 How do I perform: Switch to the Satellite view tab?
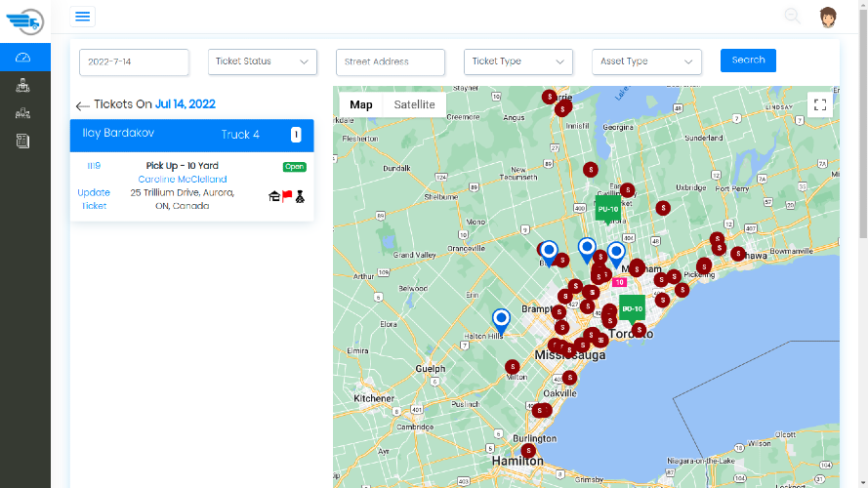point(414,104)
